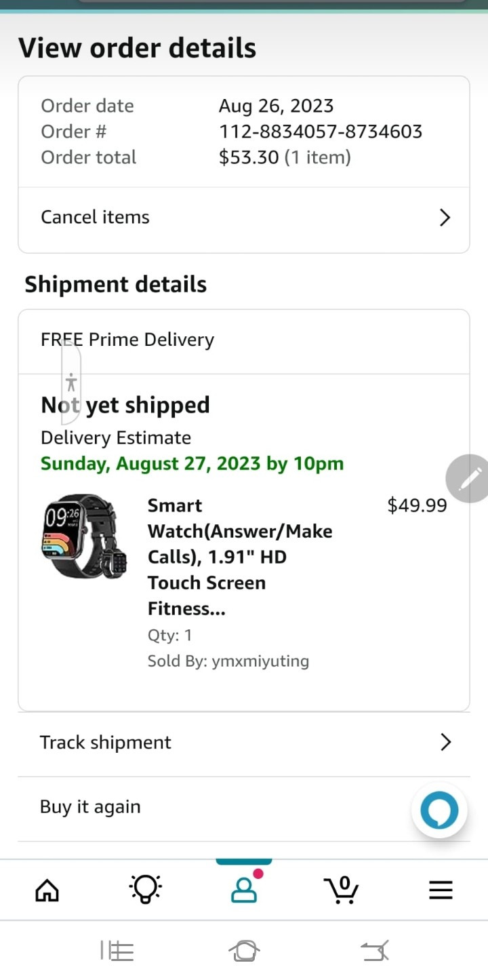Tap the smart watch product thumbnail
The width and height of the screenshot is (488, 980).
click(85, 536)
